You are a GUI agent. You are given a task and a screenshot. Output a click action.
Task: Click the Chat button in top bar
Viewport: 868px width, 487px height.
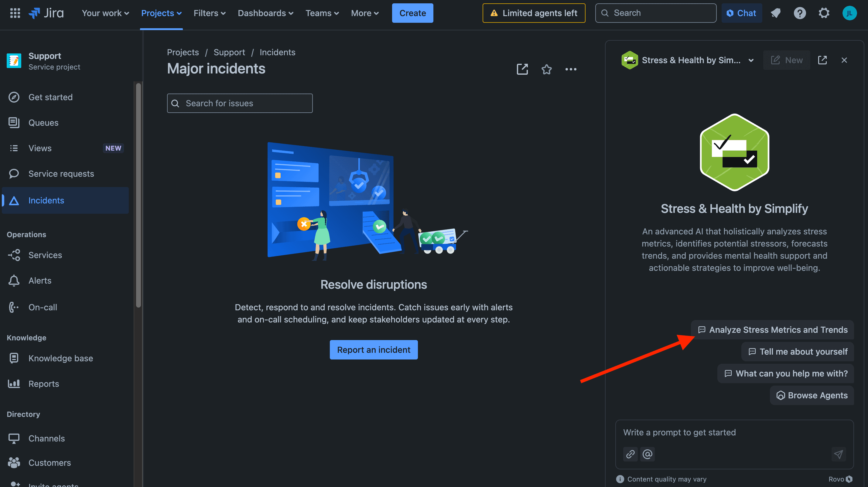pos(741,13)
